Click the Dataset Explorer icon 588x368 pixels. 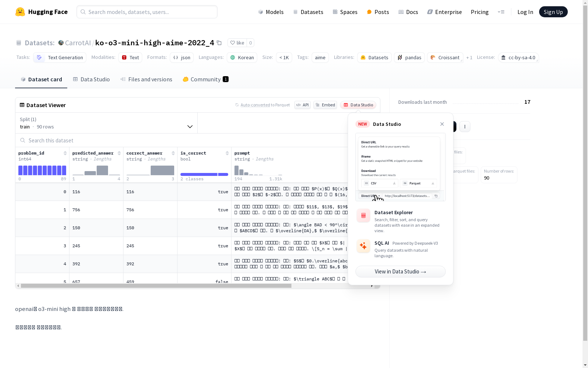pyautogui.click(x=363, y=216)
